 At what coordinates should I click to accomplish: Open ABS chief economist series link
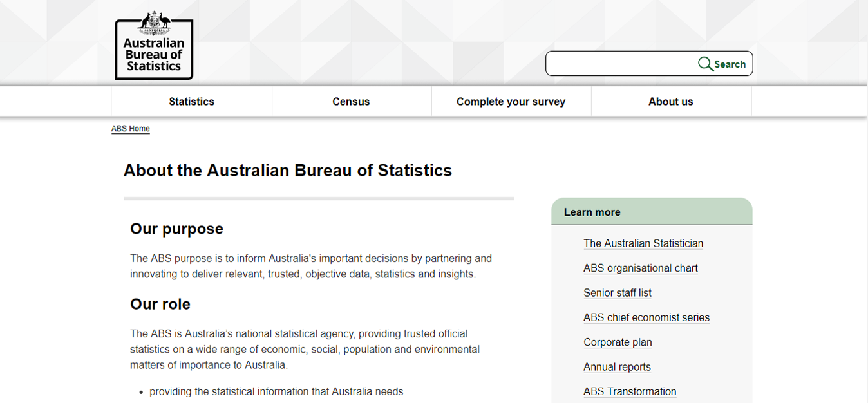point(646,317)
